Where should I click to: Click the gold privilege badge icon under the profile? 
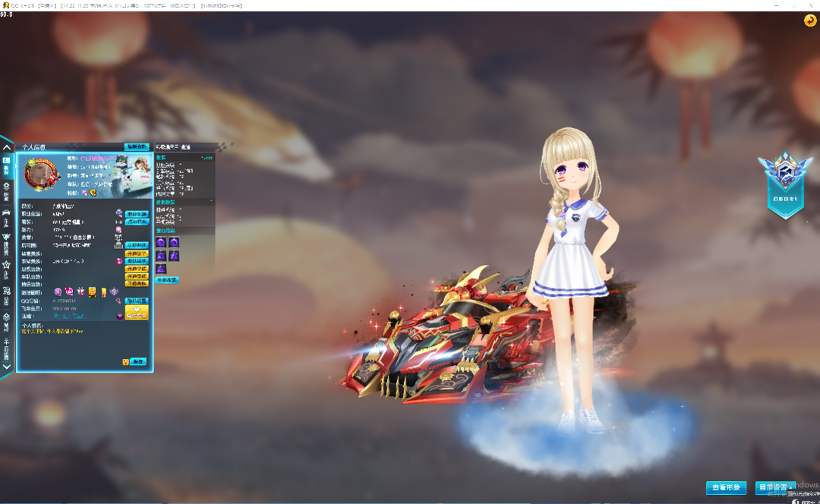(x=93, y=193)
